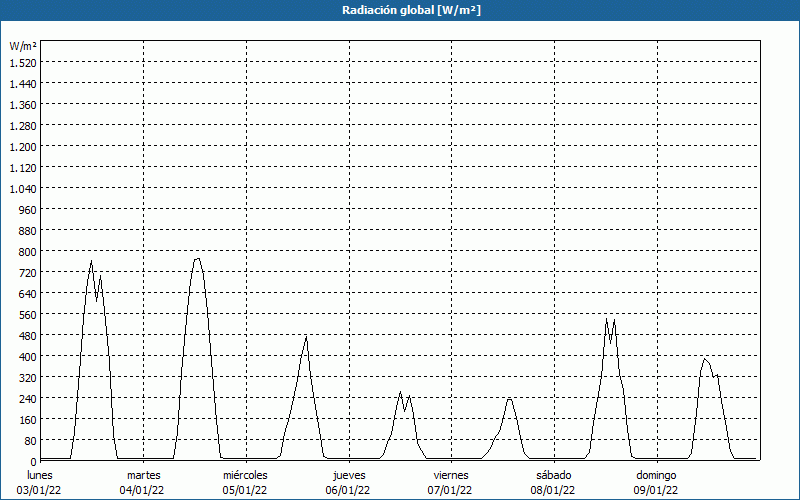This screenshot has height=500, width=800.
Task: Click the 03/01/22 date label
Action: (x=39, y=490)
